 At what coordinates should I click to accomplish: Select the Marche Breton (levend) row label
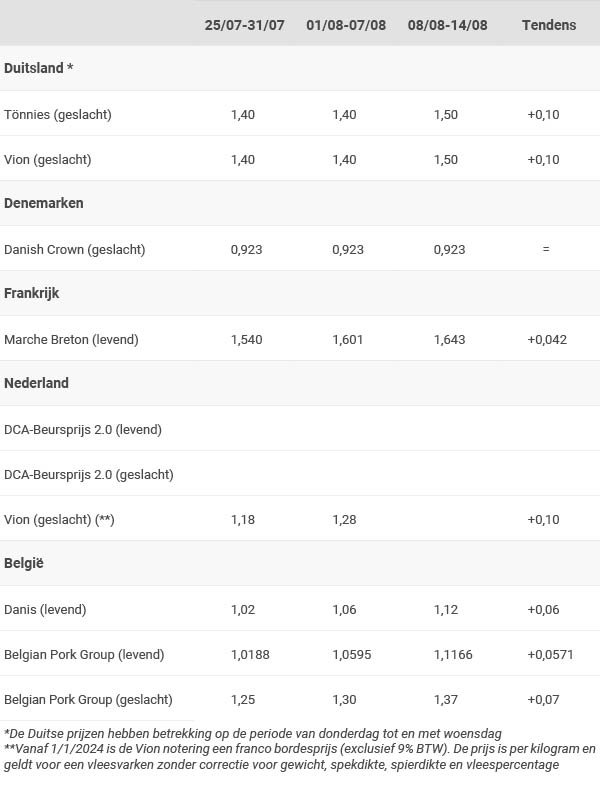coord(71,340)
